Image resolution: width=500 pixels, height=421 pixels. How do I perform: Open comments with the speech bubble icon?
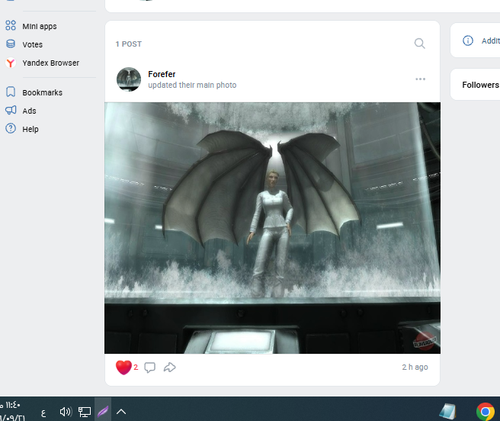[x=150, y=367]
